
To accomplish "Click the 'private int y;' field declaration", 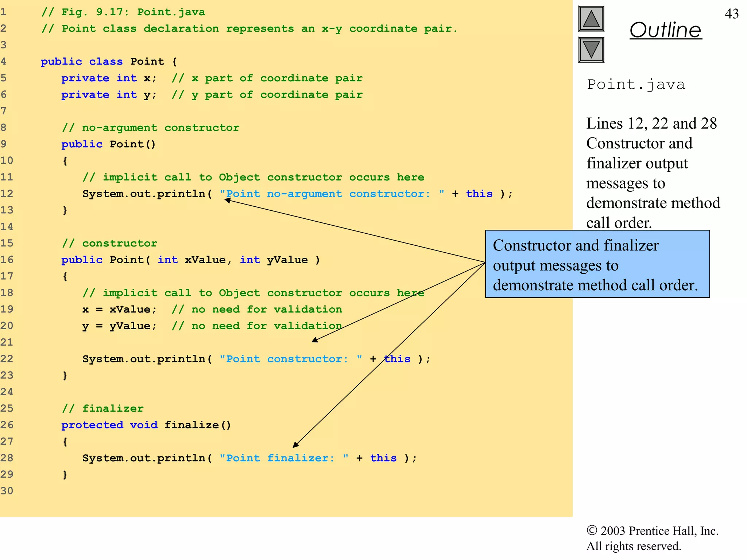I will 109,95.
